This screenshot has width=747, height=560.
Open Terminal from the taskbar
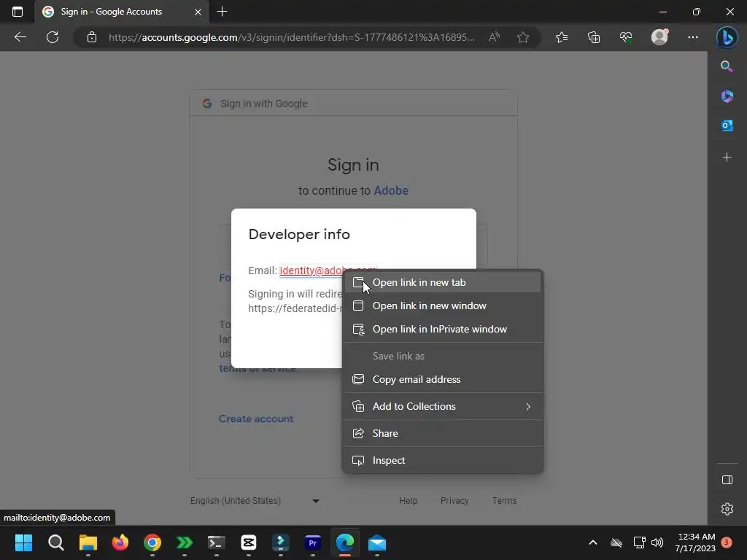coord(216,542)
